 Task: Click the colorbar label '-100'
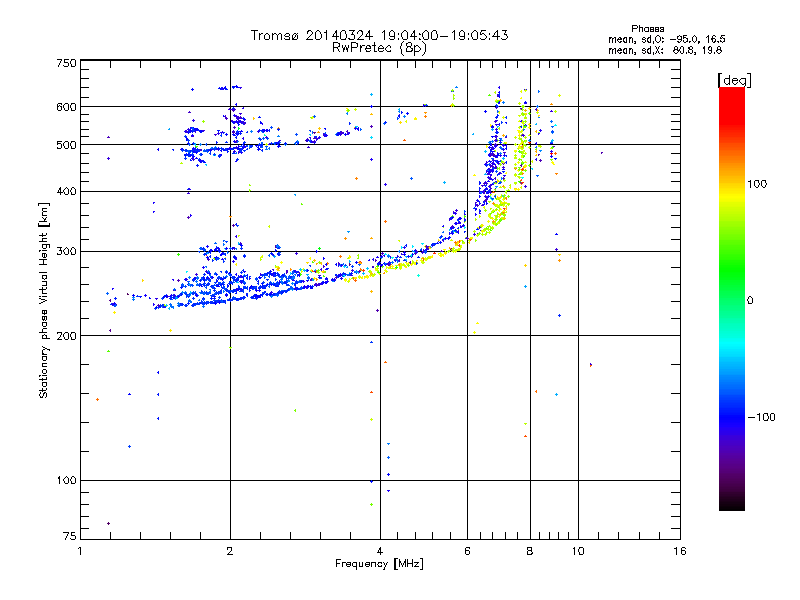761,417
